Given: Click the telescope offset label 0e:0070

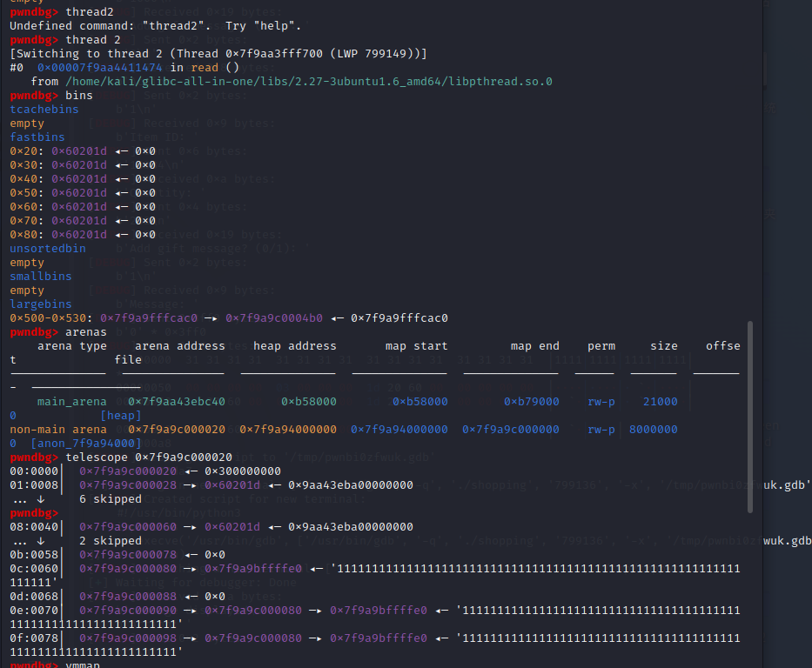Looking at the screenshot, I should [x=34, y=611].
